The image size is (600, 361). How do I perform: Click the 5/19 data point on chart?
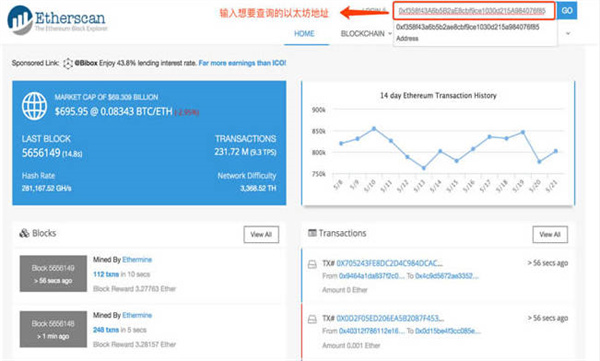point(523,132)
